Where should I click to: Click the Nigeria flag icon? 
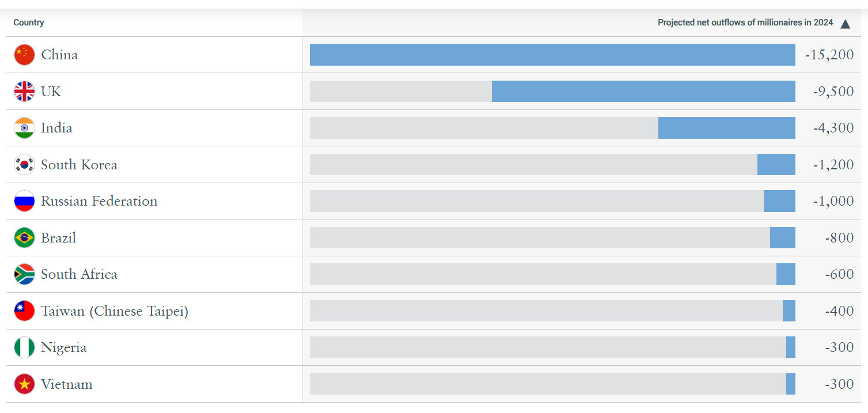point(24,347)
